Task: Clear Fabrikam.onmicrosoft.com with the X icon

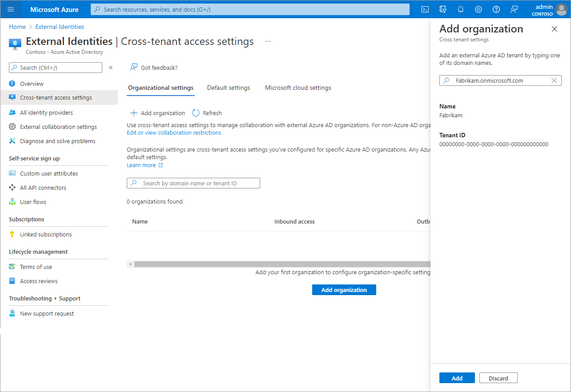Action: 554,80
